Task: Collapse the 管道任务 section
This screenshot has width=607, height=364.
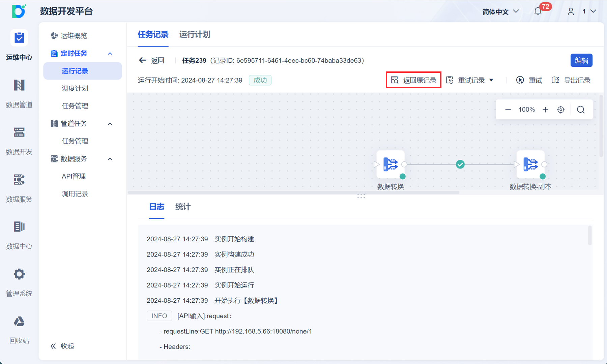Action: [110, 124]
